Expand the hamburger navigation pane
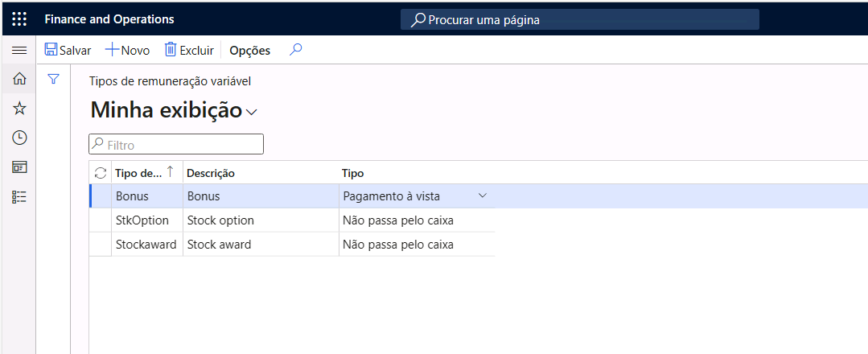868x354 pixels. pos(19,51)
